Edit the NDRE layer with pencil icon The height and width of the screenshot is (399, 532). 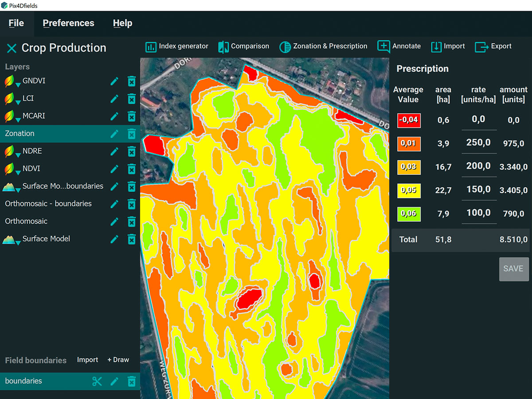[114, 151]
